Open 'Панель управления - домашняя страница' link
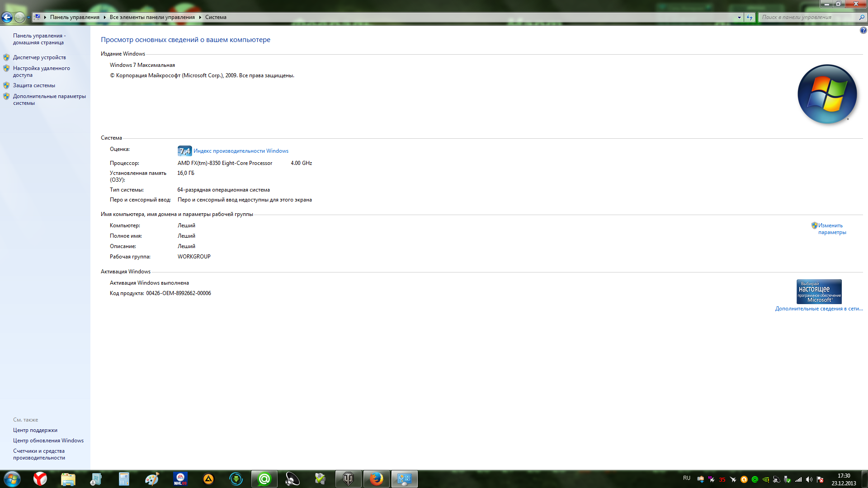 coord(39,39)
